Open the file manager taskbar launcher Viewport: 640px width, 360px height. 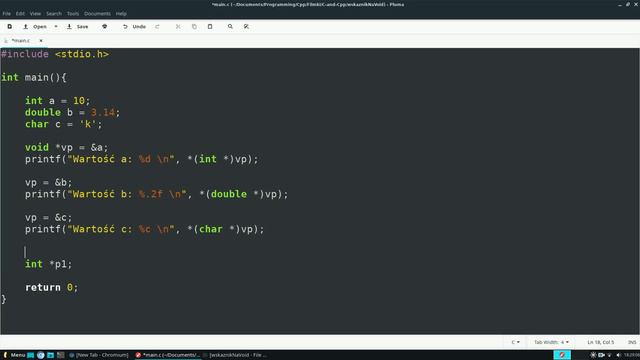(51, 355)
